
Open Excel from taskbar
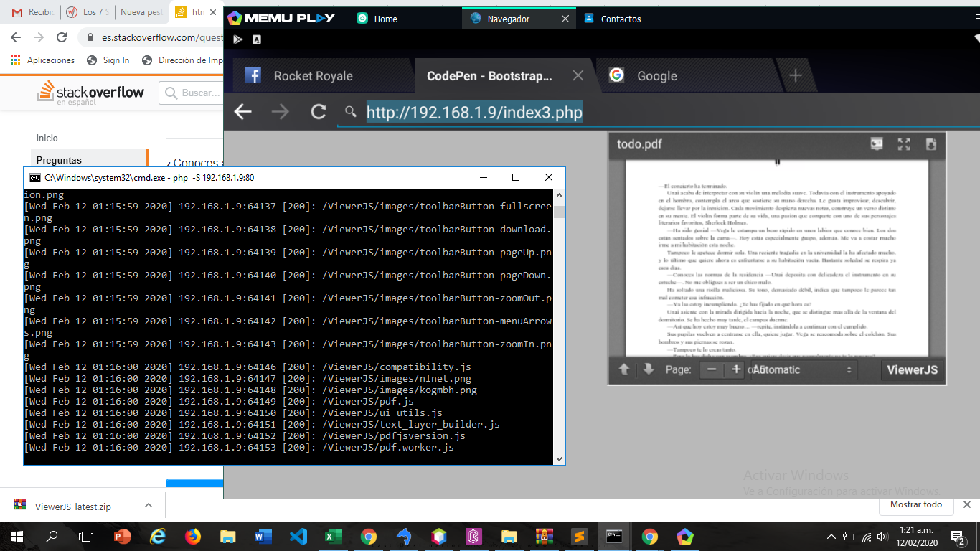(334, 536)
